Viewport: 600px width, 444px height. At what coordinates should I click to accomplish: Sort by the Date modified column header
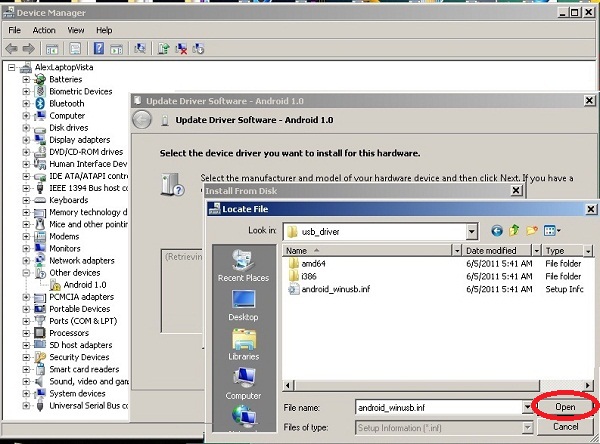[x=497, y=251]
